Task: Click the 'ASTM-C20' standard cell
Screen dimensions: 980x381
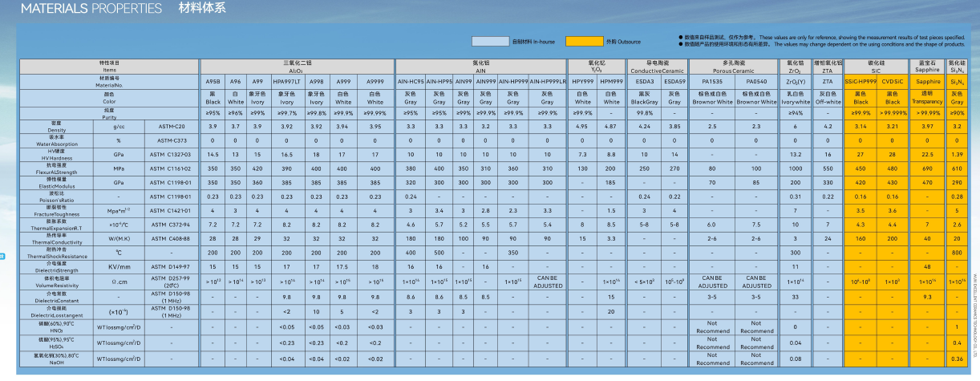Action: [x=172, y=127]
